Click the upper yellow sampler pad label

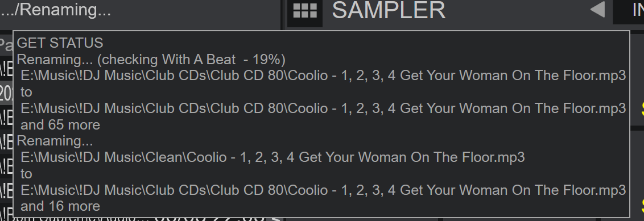click(642, 109)
